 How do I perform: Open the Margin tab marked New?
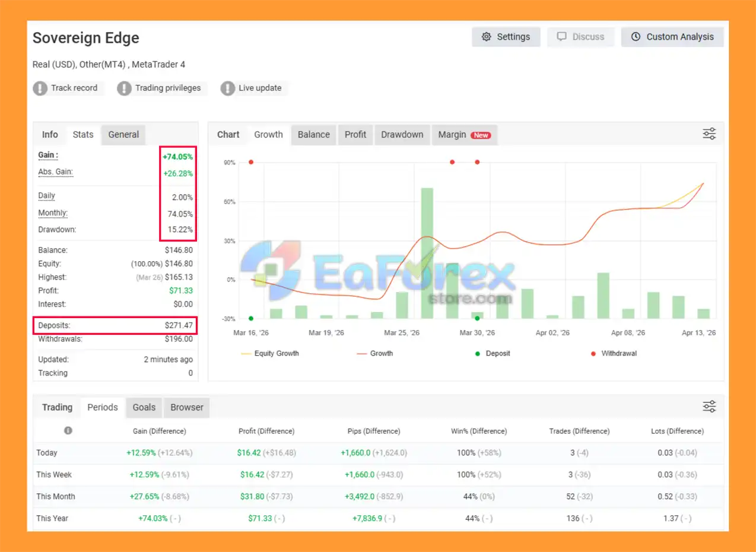(x=463, y=135)
